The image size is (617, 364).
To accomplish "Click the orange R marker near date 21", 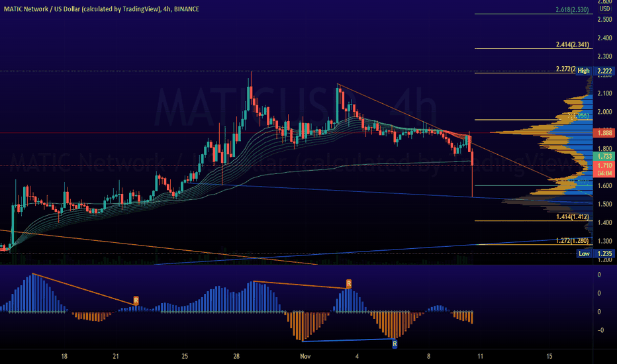I will (136, 300).
